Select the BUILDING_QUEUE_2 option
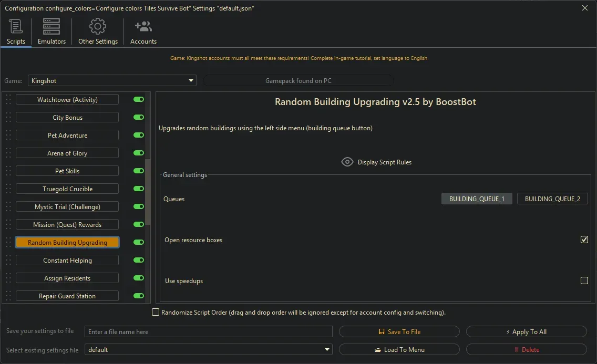 click(x=552, y=199)
